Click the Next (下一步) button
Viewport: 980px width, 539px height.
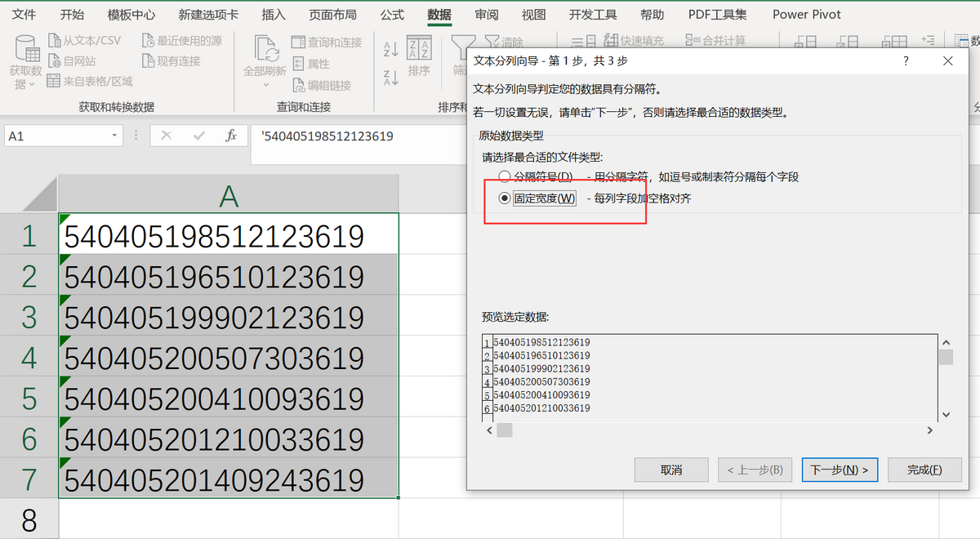point(840,470)
